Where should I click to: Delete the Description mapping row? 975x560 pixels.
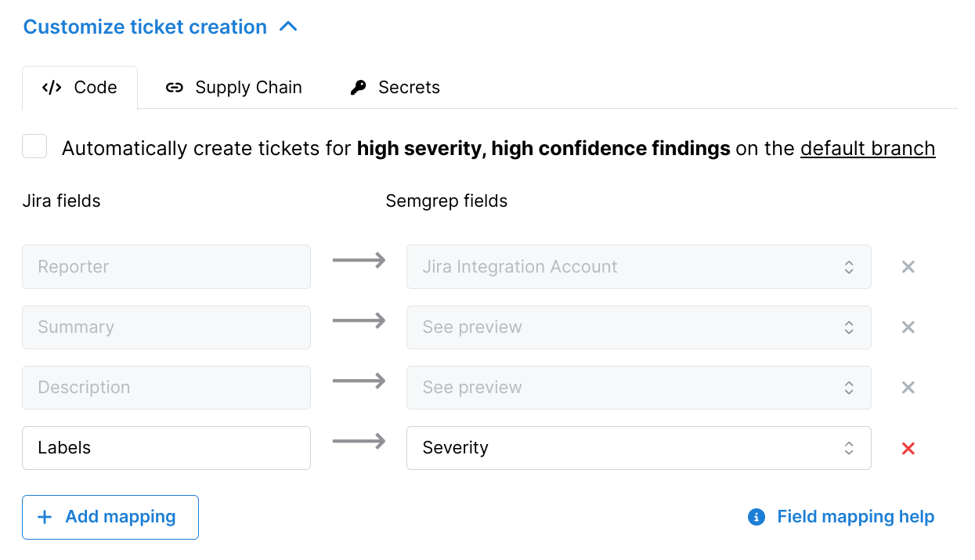pos(908,387)
